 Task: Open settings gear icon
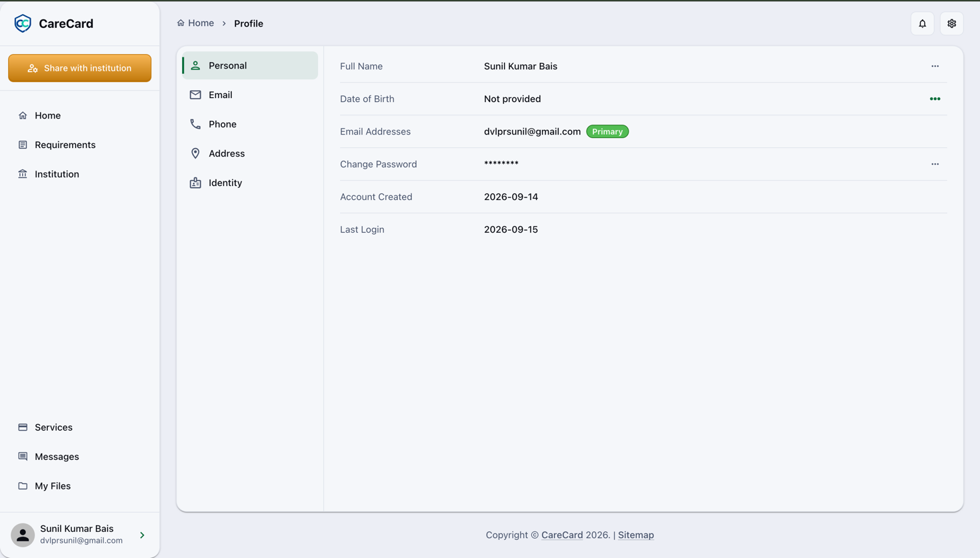[952, 23]
